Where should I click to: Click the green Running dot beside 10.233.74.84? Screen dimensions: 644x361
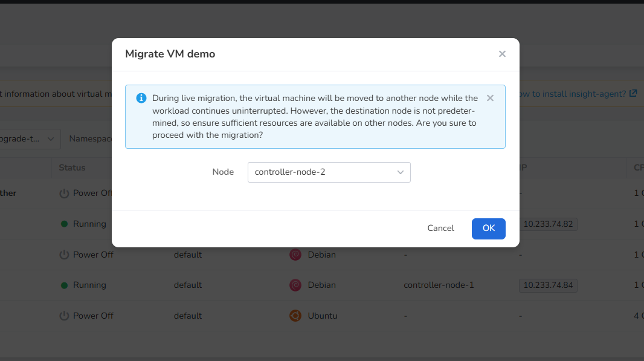[64, 285]
